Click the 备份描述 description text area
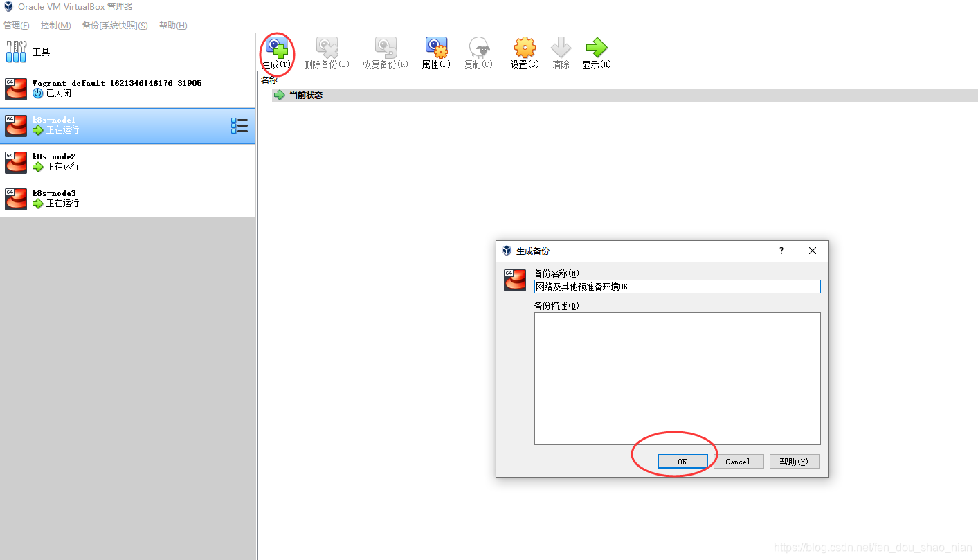Viewport: 978px width, 560px height. coord(678,379)
